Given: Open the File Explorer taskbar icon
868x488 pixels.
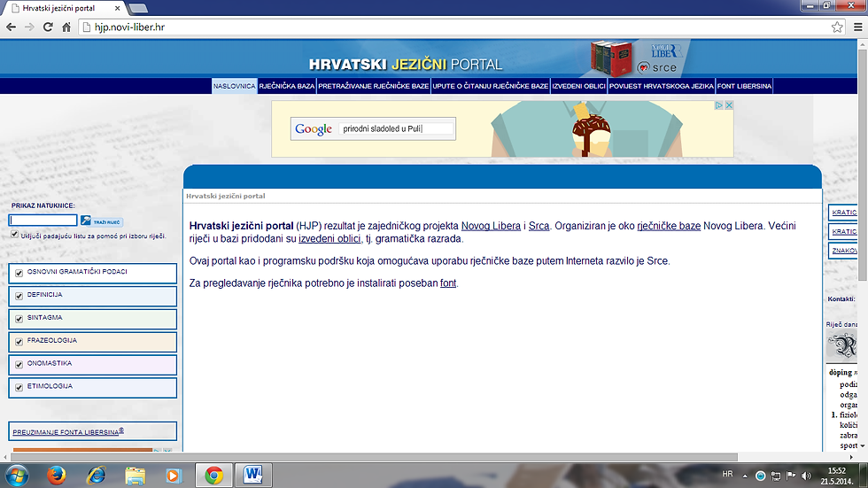Looking at the screenshot, I should (x=135, y=476).
